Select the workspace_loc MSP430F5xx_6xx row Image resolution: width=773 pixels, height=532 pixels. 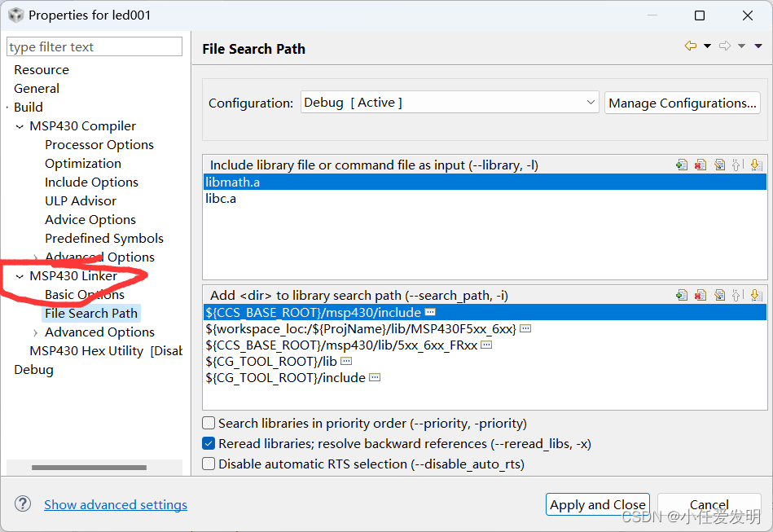coord(485,329)
